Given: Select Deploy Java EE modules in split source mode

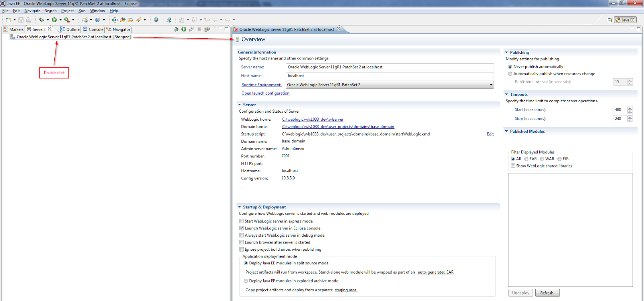Looking at the screenshot, I should click(x=246, y=263).
